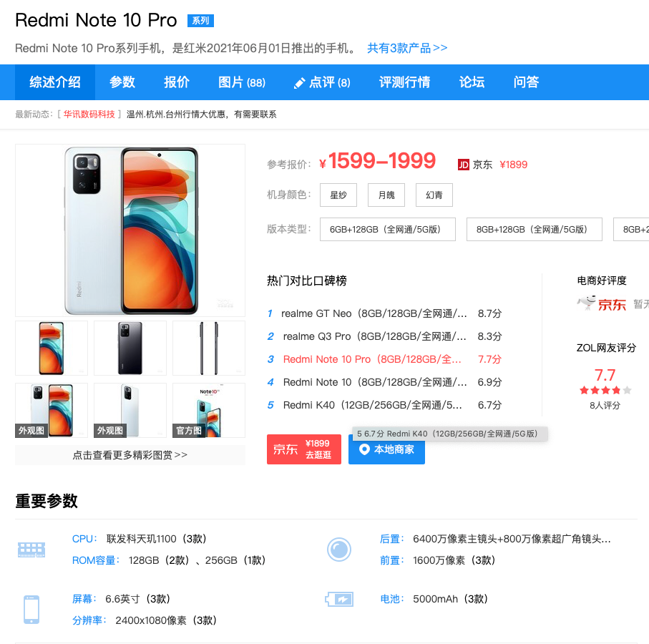Click the JD logo icon beside 京东 ¥1899
This screenshot has width=649, height=644.
click(463, 165)
